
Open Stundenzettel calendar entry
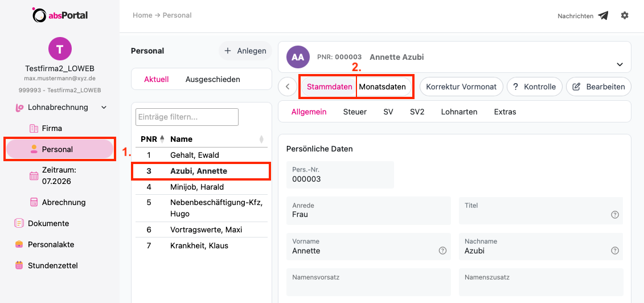pos(46,265)
